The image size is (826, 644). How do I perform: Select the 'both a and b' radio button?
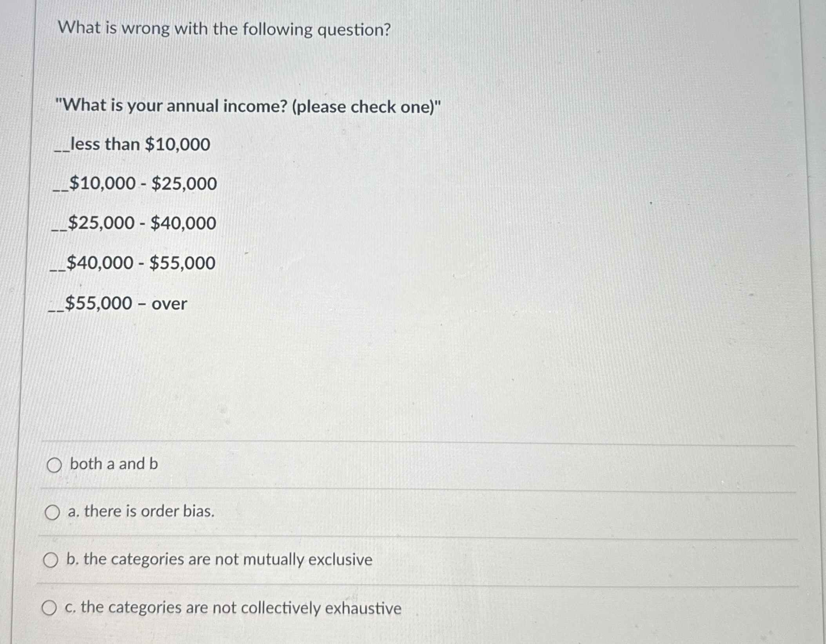(54, 465)
